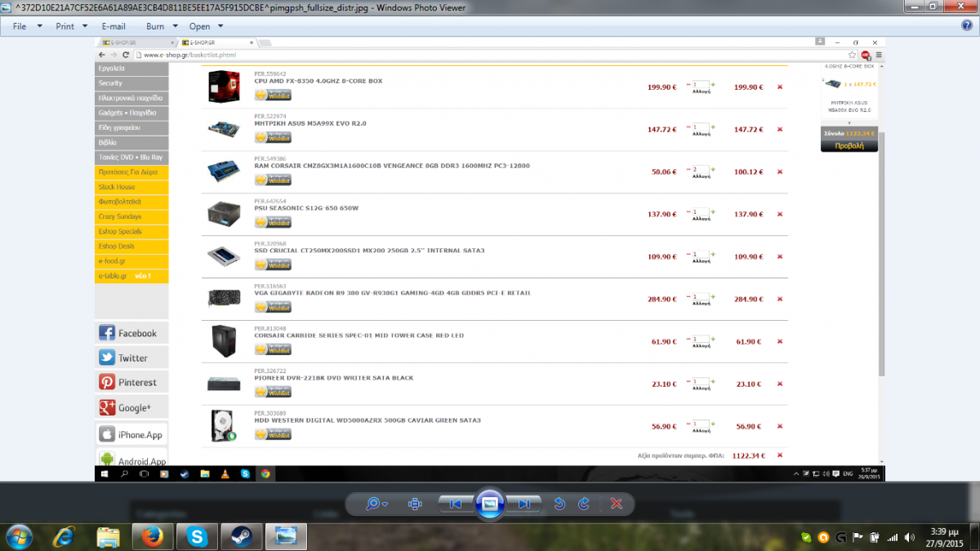
Task: Click the 3:39 clock and date
Action: pyautogui.click(x=944, y=537)
